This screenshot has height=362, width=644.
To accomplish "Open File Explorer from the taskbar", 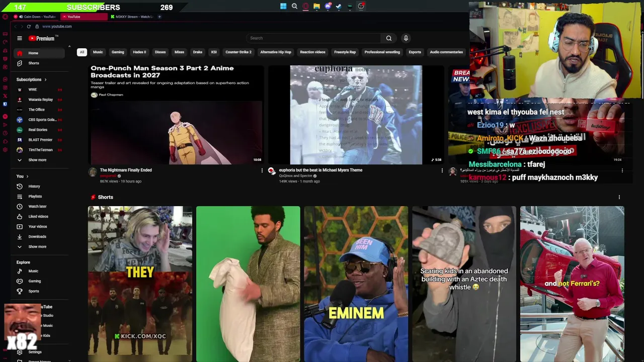I will pyautogui.click(x=316, y=7).
